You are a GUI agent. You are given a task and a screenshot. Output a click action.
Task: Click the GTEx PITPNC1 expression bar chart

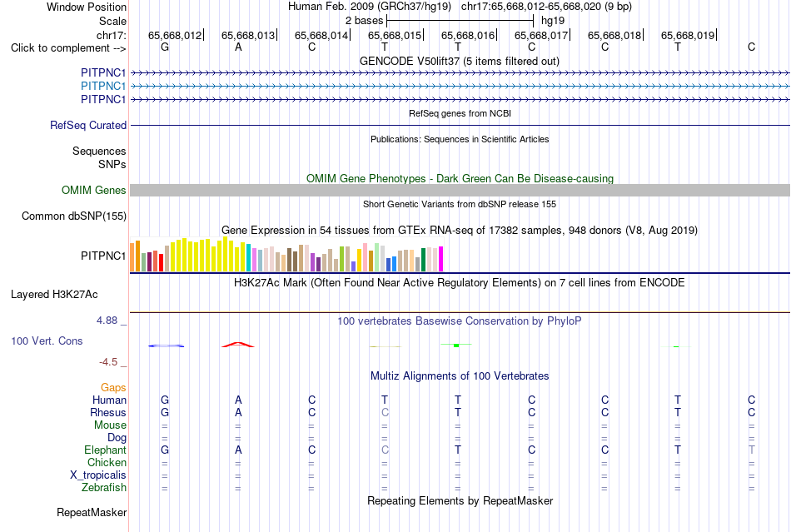click(x=286, y=255)
